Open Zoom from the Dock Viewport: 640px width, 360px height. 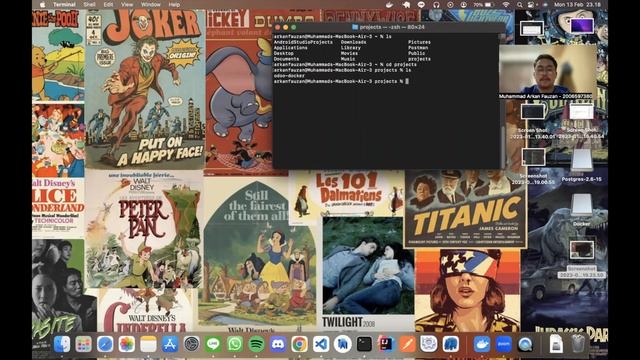(503, 344)
